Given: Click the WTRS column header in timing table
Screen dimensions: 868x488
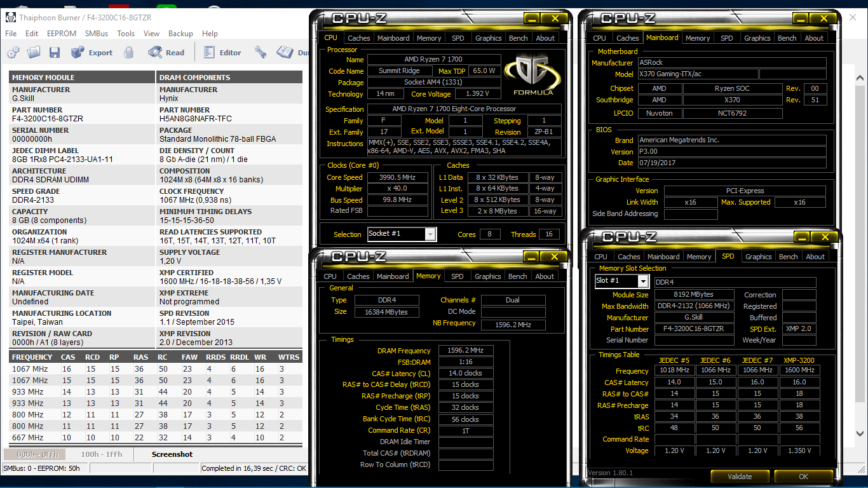Looking at the screenshot, I should click(288, 357).
